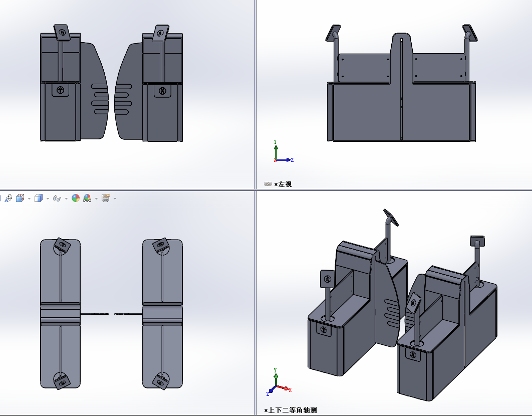Open the Hide/Show Items dropdown arrow
This screenshot has width=532, height=416.
pos(66,198)
